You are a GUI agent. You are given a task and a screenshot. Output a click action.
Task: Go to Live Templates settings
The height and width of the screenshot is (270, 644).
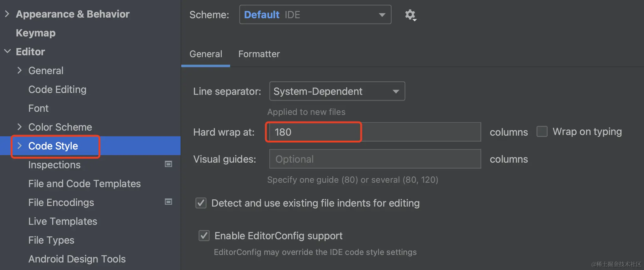[63, 221]
